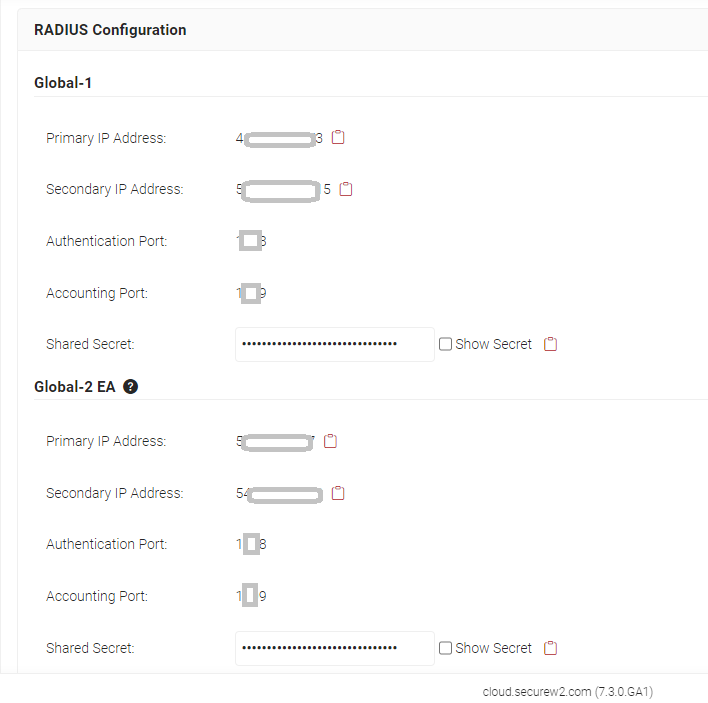Click the Global-1 Primary IP Address value

tap(279, 139)
